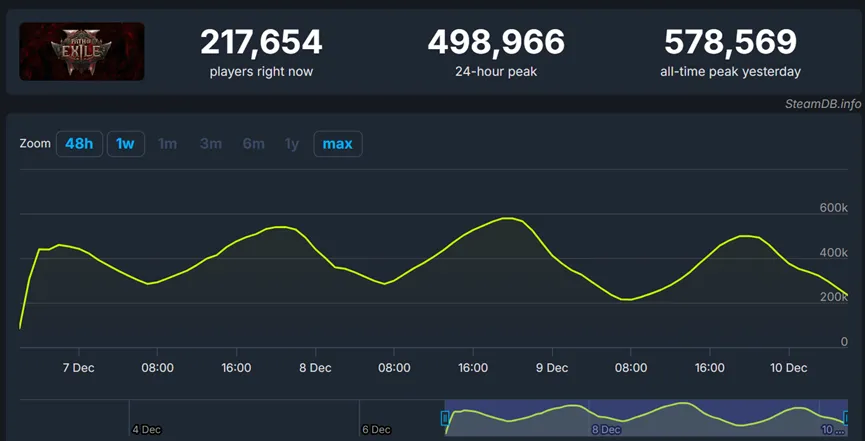Click the left navigator range handle
Image resolution: width=865 pixels, height=441 pixels.
click(x=445, y=418)
